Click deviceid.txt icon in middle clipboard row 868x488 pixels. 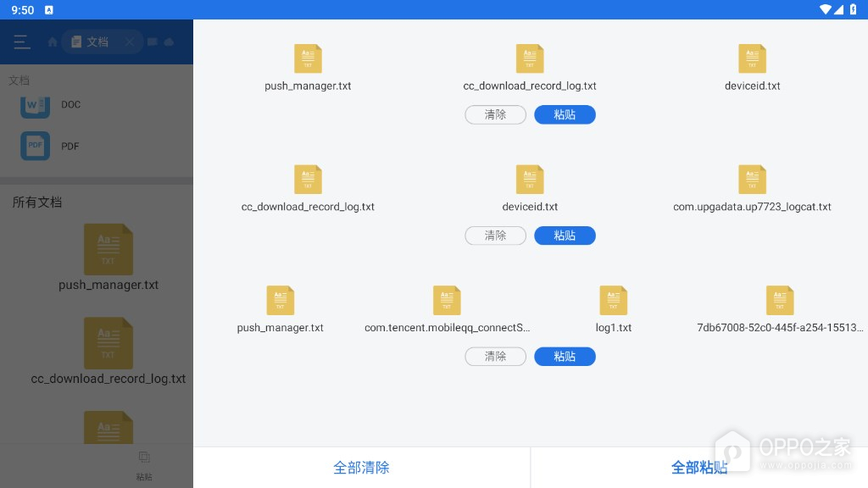[x=530, y=180]
